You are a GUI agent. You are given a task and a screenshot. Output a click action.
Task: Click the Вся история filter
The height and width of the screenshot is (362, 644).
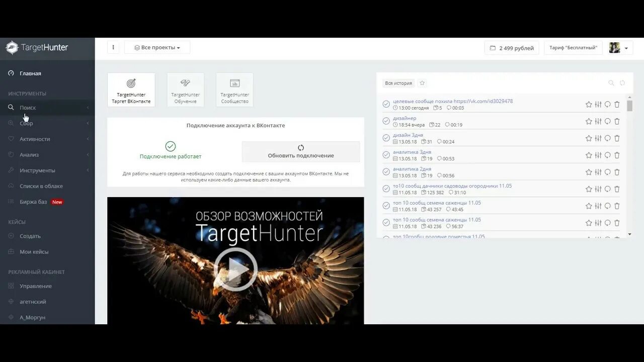pos(398,83)
